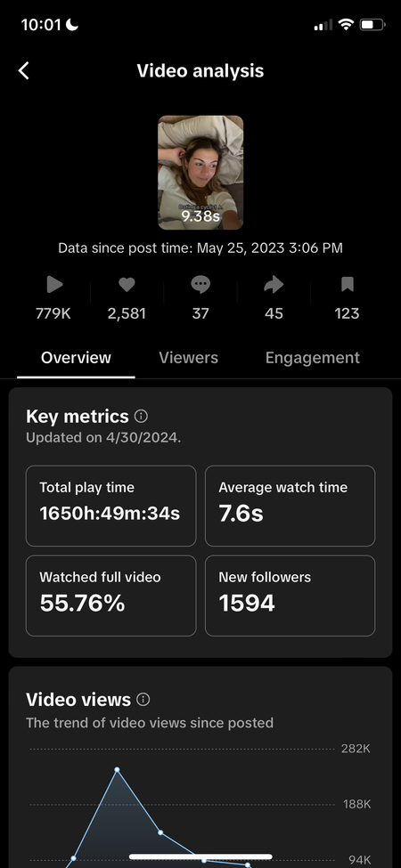Tap the Average watch time card
This screenshot has height=868, width=401.
[291, 506]
